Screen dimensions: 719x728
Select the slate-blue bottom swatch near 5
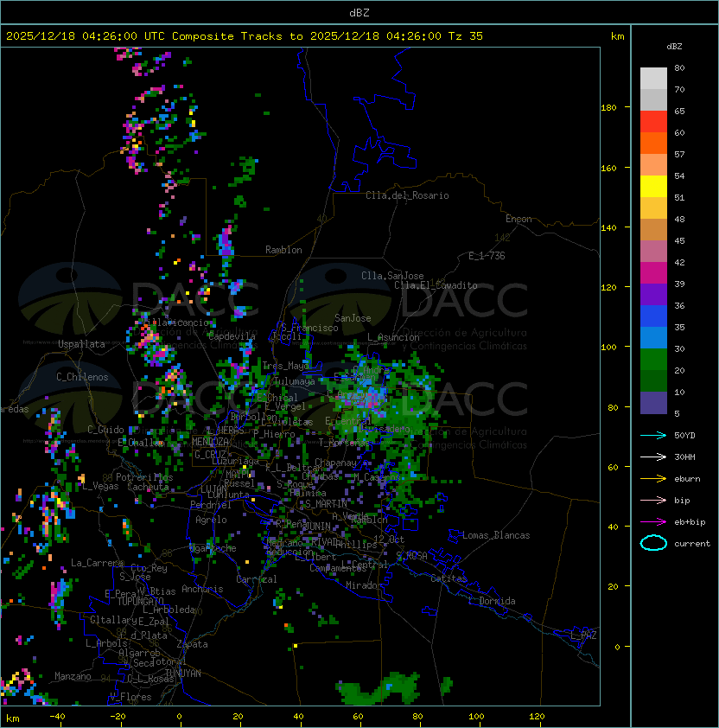(x=653, y=403)
